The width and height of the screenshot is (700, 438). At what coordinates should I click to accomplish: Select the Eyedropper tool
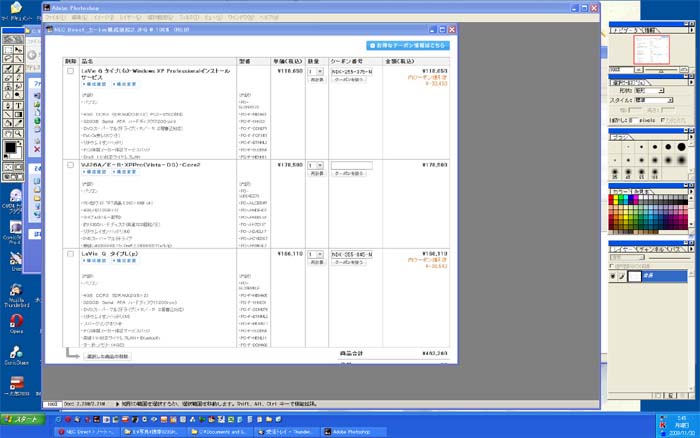pyautogui.click(x=18, y=123)
